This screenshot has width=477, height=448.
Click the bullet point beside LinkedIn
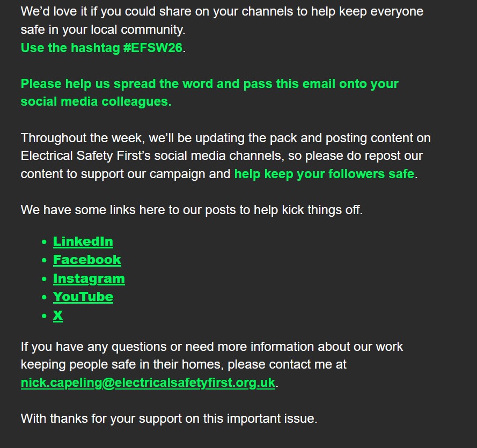44,242
